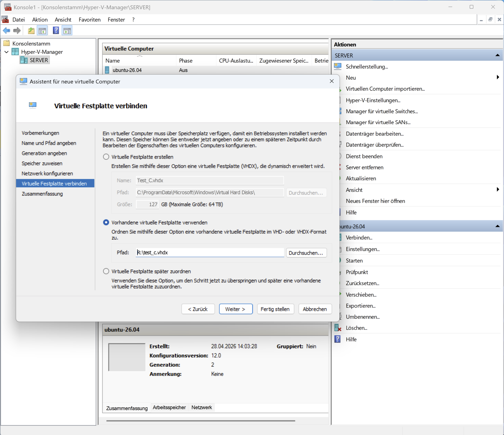Select 'Virtuelle Festplatte erstellen' radio option
This screenshot has width=504, height=435.
click(106, 157)
